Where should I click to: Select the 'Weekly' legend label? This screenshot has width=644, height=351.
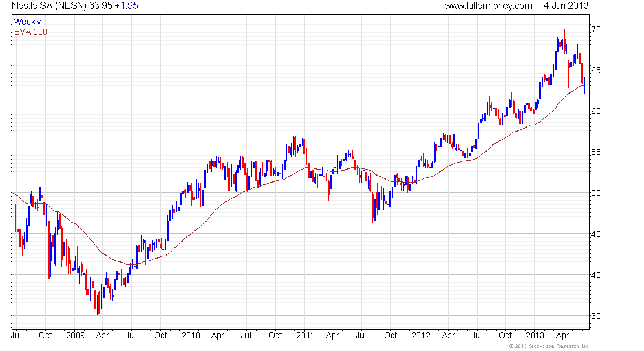pyautogui.click(x=28, y=22)
